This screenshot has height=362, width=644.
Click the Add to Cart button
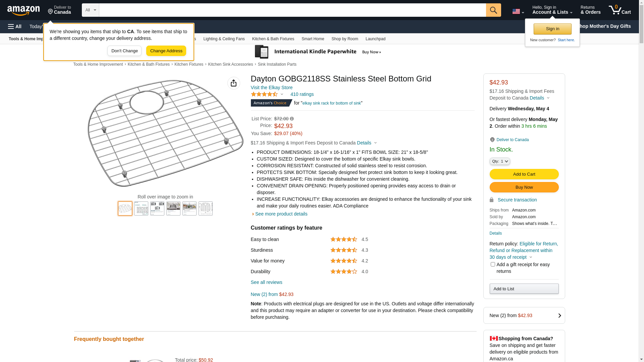pos(524,174)
